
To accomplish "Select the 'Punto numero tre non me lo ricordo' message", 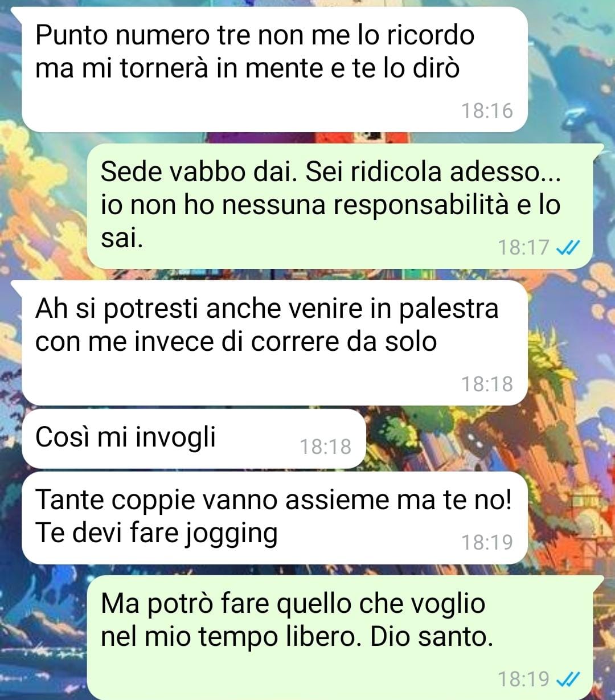I will [274, 69].
